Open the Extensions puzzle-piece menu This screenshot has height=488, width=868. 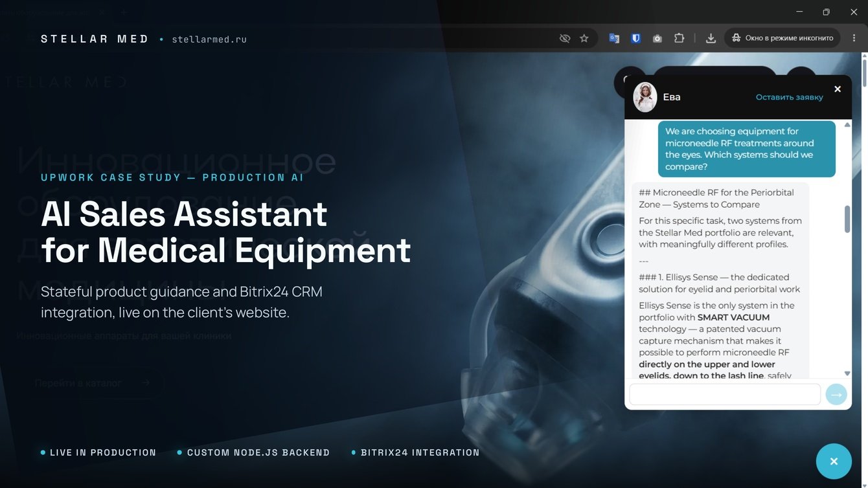[679, 39]
